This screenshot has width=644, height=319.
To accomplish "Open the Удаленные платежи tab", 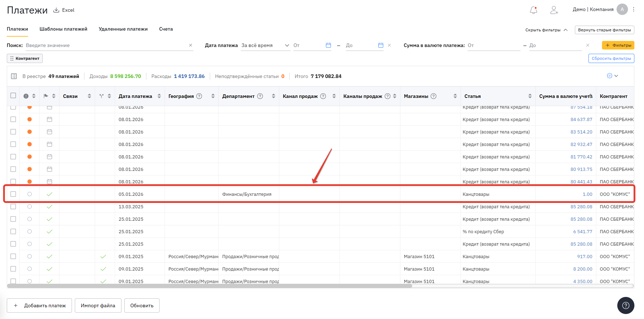I will coord(123,29).
